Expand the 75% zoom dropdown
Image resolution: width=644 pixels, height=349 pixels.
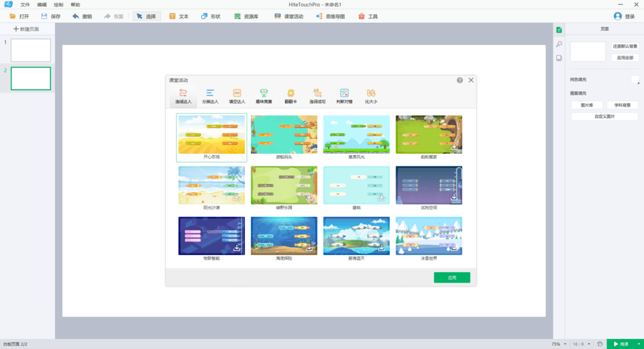566,344
